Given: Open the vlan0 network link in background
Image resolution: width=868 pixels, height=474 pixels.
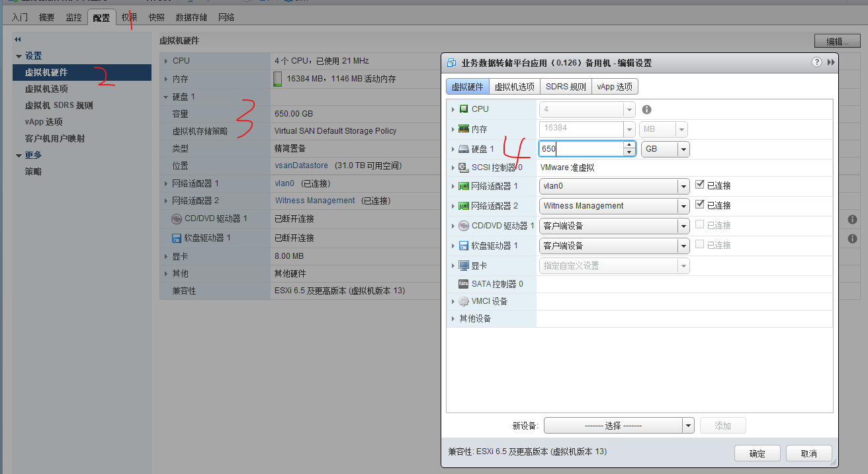Looking at the screenshot, I should (284, 183).
